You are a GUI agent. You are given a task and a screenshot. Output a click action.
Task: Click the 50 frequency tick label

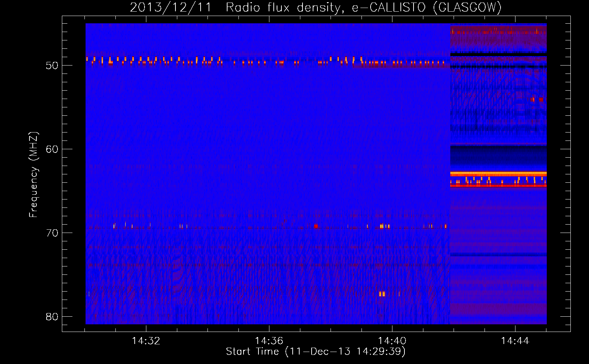[x=52, y=66]
